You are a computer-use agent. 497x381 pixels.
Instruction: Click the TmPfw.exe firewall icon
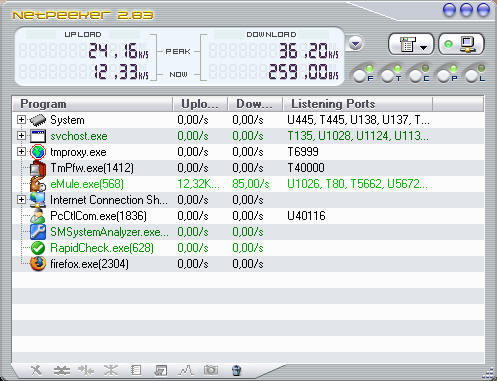point(38,168)
